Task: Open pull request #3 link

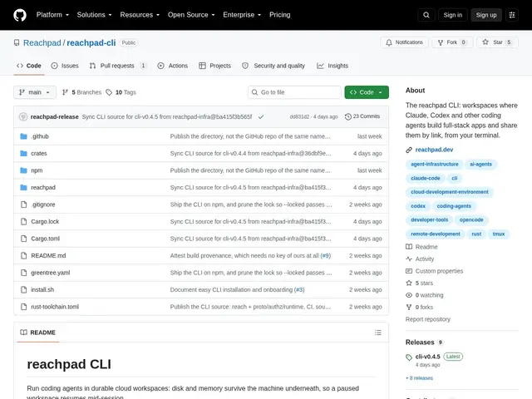Action: pos(299,290)
